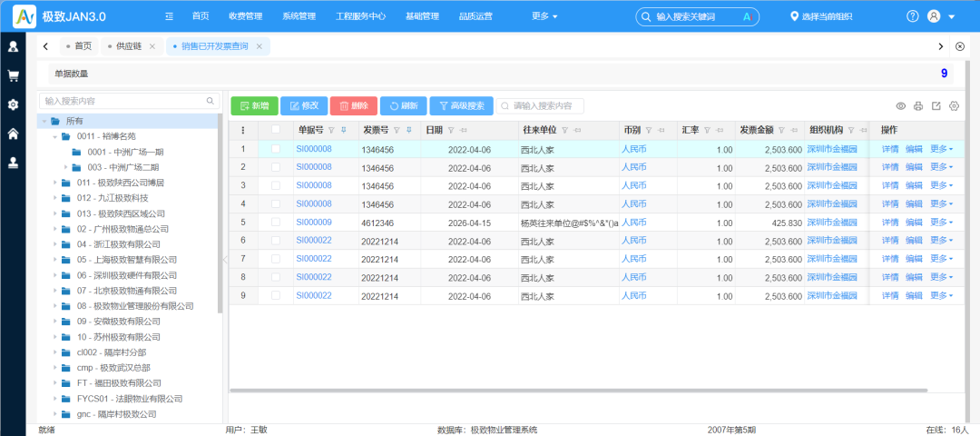Click pin icon on 日期 column
Screen dimensions: 980x436
[x=463, y=130]
